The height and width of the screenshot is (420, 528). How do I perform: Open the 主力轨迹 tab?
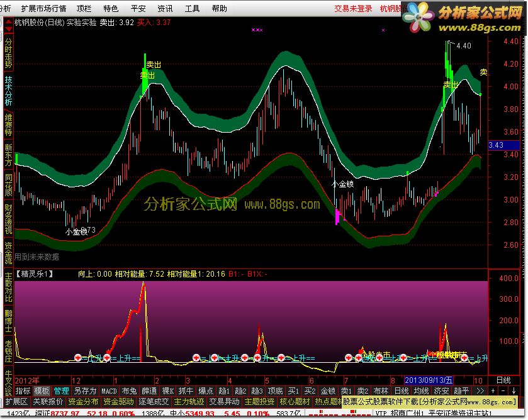(x=189, y=402)
